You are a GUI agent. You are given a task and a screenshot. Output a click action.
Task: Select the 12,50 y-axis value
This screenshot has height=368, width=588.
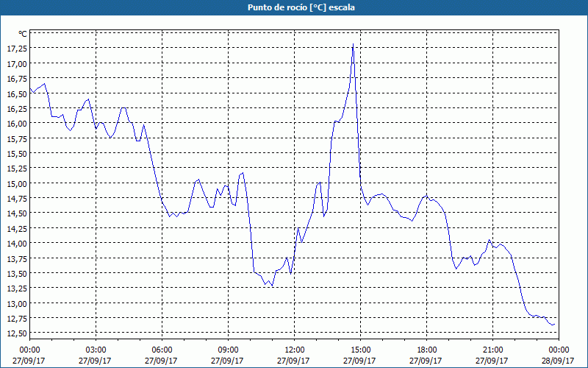17,334
